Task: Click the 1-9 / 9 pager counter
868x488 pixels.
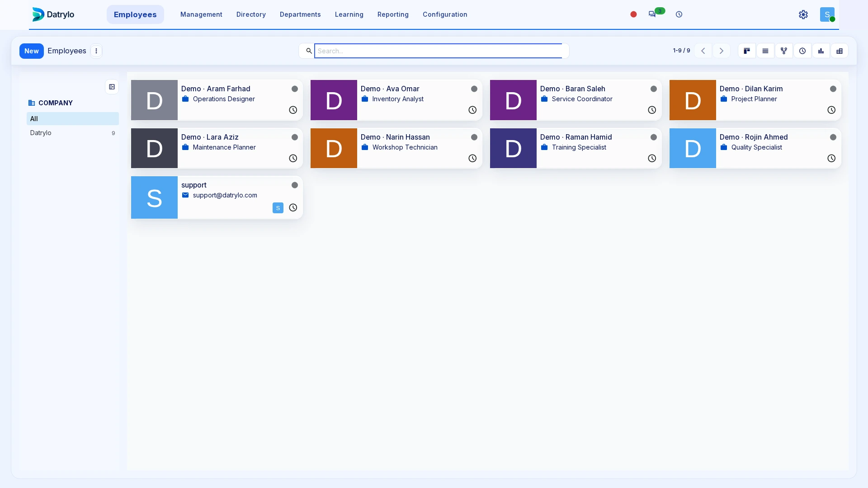Action: tap(681, 51)
